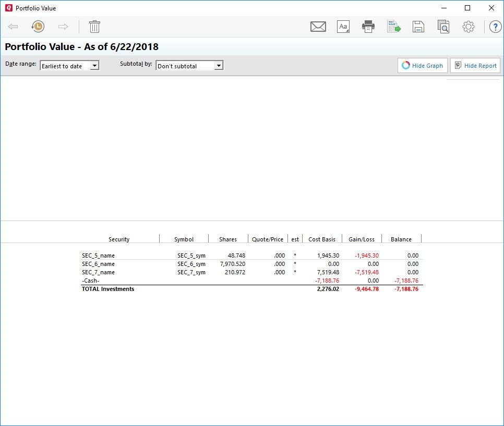Delete report using the trash icon
This screenshot has width=504, height=426.
click(94, 27)
